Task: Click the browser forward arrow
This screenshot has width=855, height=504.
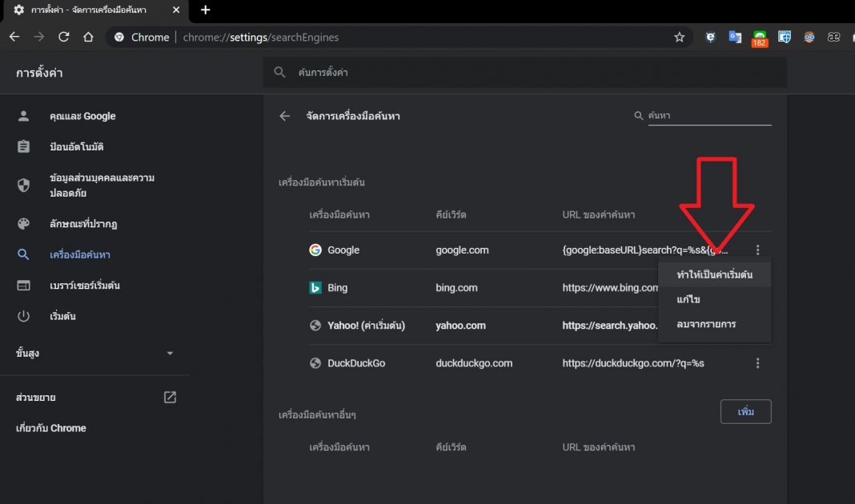Action: (x=38, y=37)
